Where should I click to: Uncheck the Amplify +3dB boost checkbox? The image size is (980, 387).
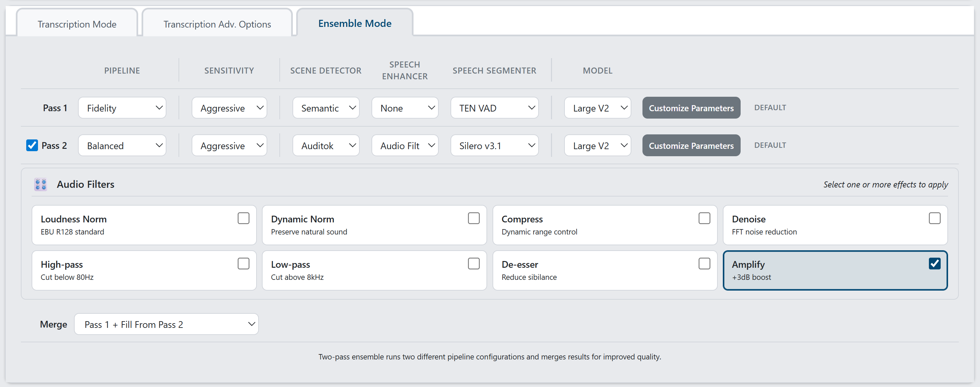[x=934, y=263]
